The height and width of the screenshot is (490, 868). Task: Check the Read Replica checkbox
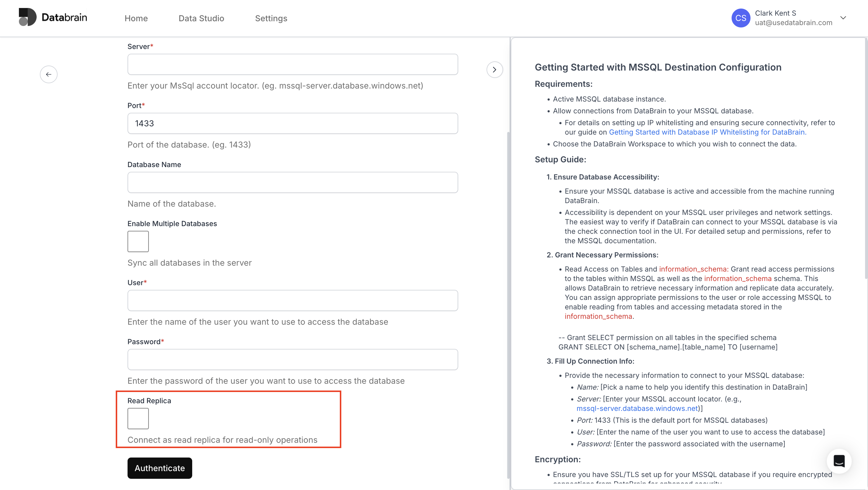coord(138,418)
